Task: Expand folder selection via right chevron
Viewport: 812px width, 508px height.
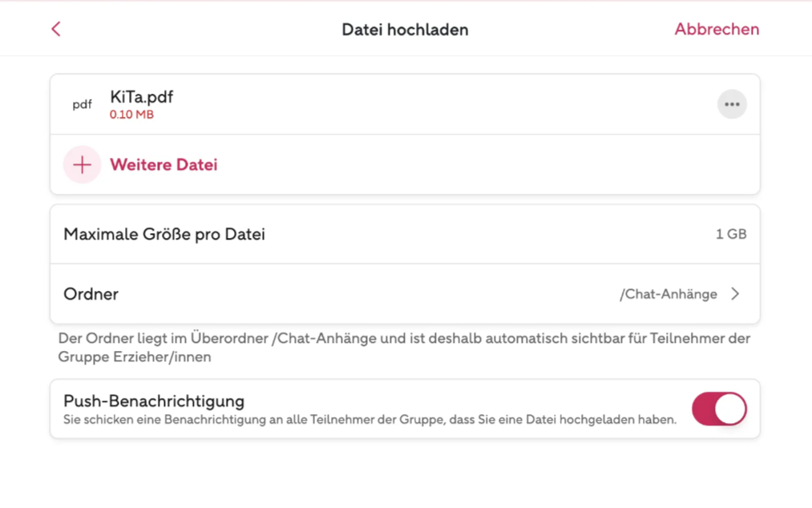Action: click(735, 294)
